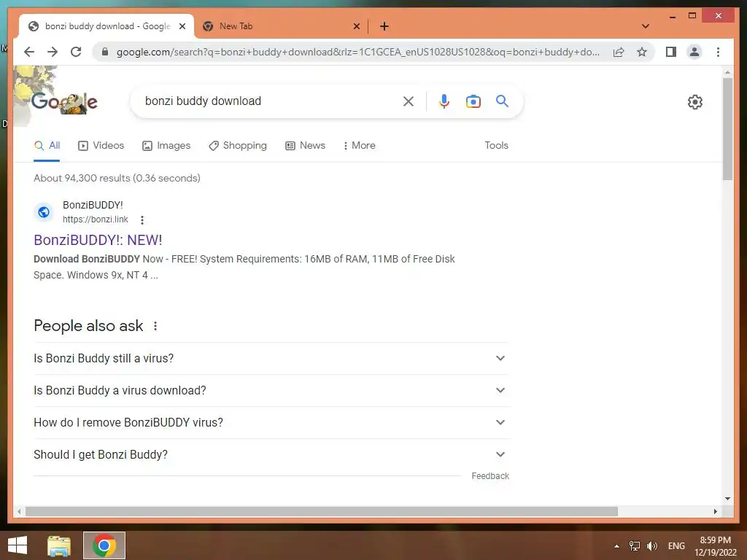
Task: Click the horizontal scrollbar thumb
Action: pos(322,511)
